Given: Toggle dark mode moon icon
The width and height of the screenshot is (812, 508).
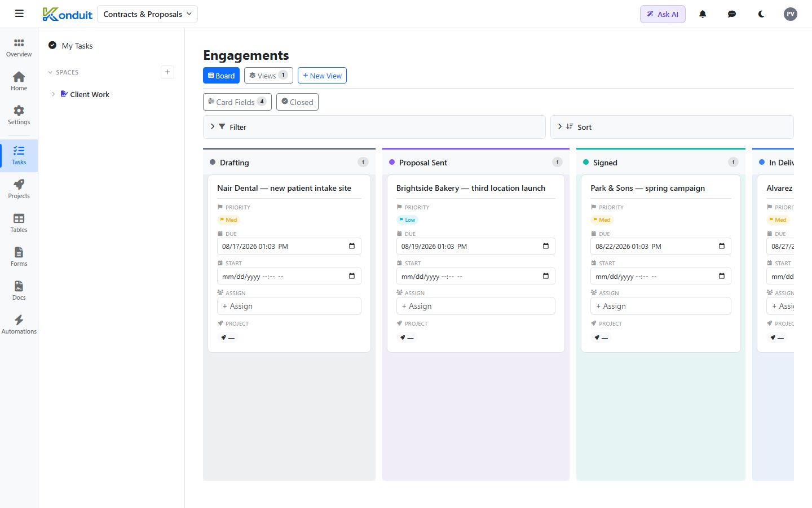Looking at the screenshot, I should pyautogui.click(x=761, y=14).
